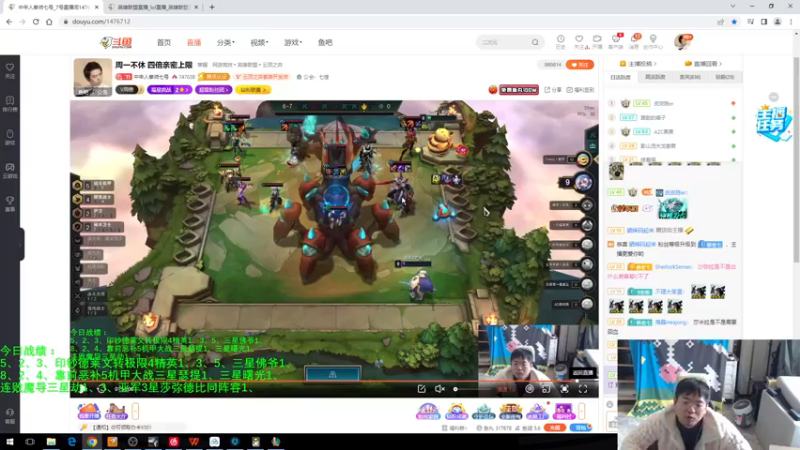
Task: Open the 主播投稿 streamer submissions link
Action: tap(638, 64)
